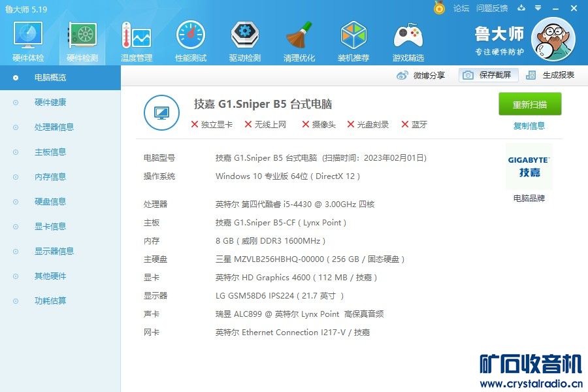Screen dimensions: 588x392
Task: Click the 鲁大师 mascot avatar
Action: coord(553,39)
